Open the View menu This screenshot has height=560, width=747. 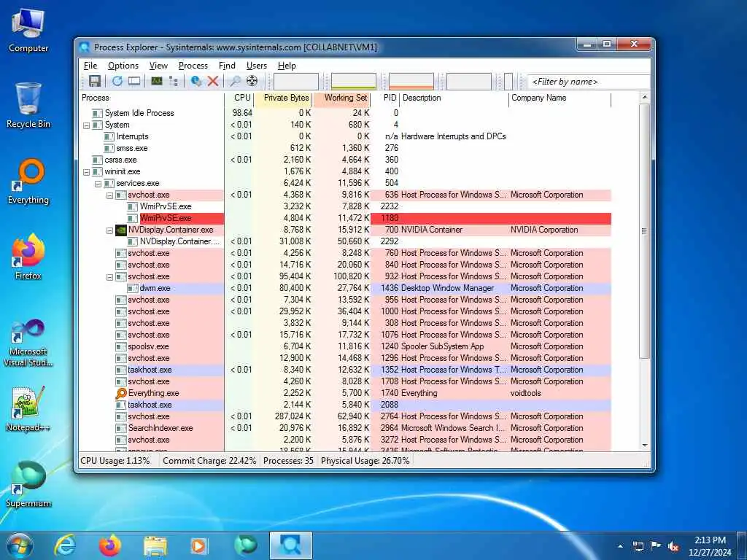[x=158, y=66]
